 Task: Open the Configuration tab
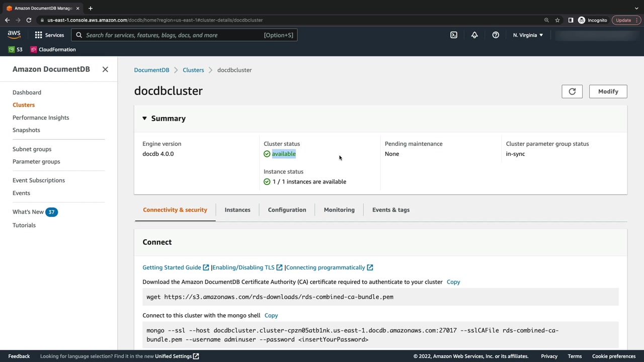[287, 210]
